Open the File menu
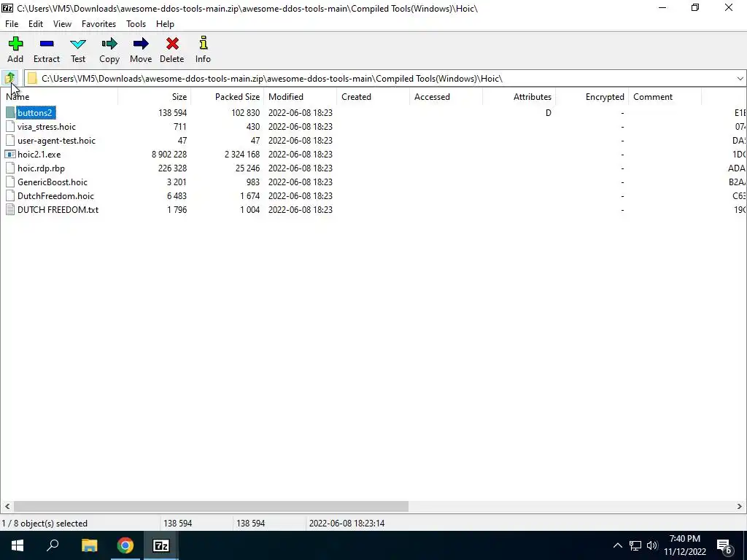Viewport: 747px width, 560px height. pyautogui.click(x=12, y=24)
